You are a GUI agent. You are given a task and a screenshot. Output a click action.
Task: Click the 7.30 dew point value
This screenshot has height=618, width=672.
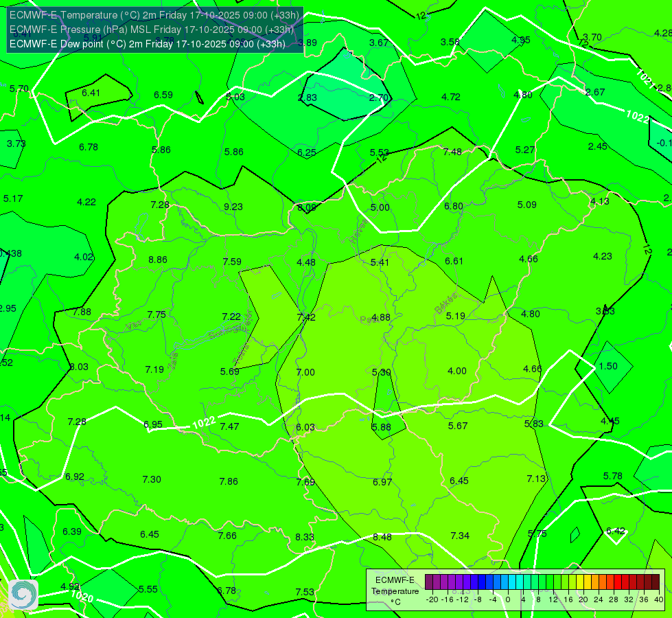tap(152, 479)
